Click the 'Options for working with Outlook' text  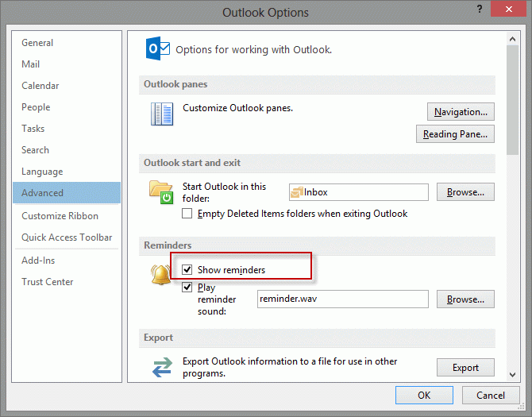point(253,50)
